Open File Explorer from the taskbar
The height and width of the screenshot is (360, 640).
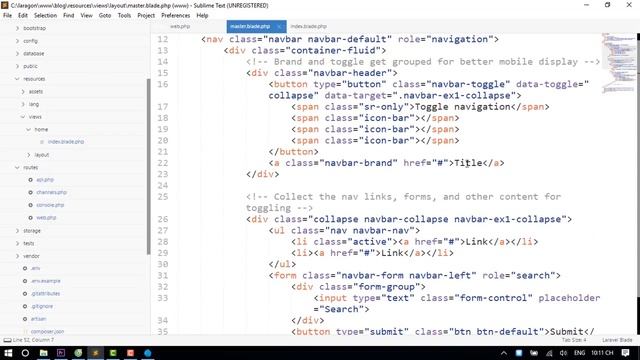[43, 353]
